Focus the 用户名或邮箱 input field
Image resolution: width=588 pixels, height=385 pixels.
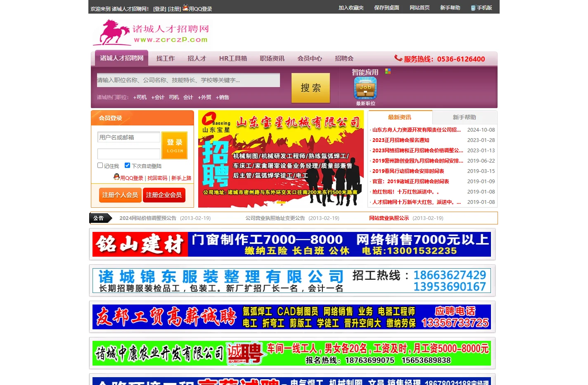click(x=129, y=137)
